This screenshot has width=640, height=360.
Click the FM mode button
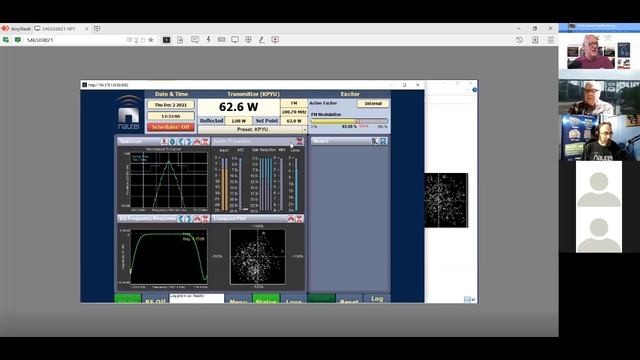[x=294, y=103]
